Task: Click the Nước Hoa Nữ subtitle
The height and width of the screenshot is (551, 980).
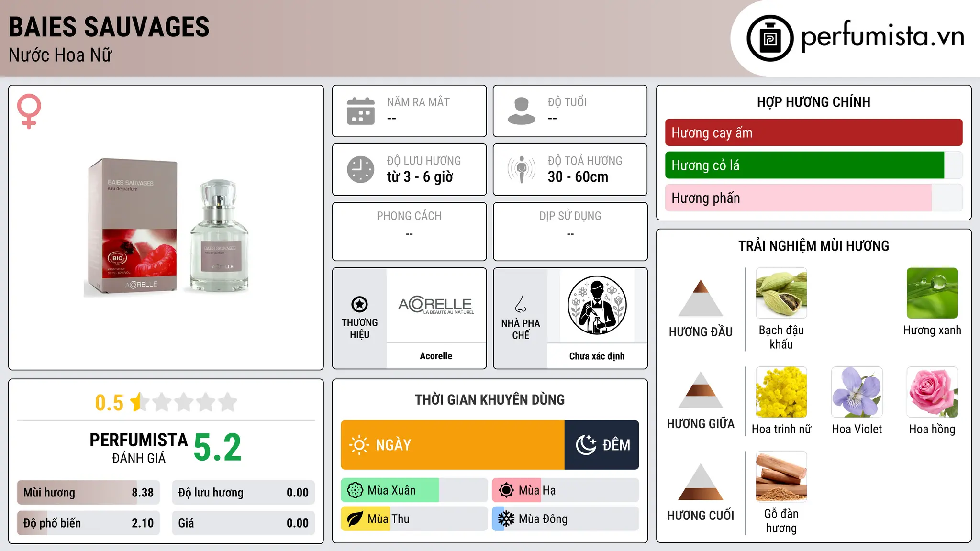Action: (x=60, y=55)
